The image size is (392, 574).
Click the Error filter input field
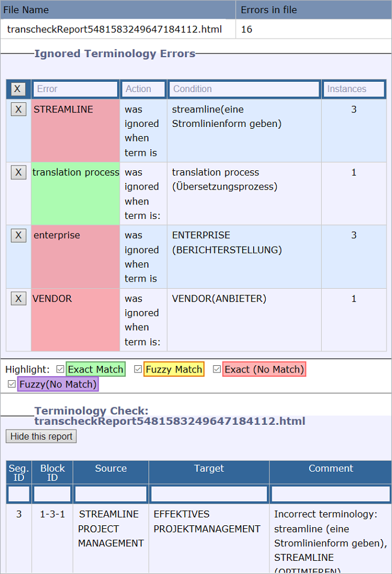point(75,89)
